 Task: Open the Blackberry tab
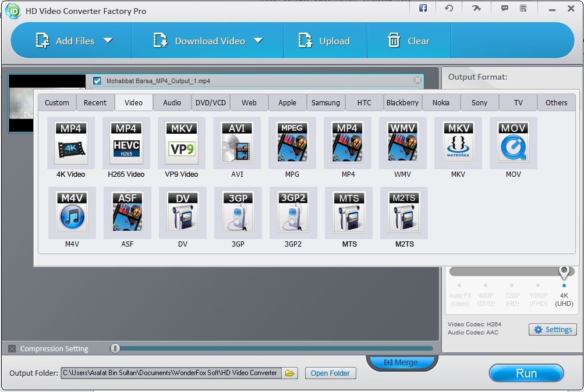402,102
